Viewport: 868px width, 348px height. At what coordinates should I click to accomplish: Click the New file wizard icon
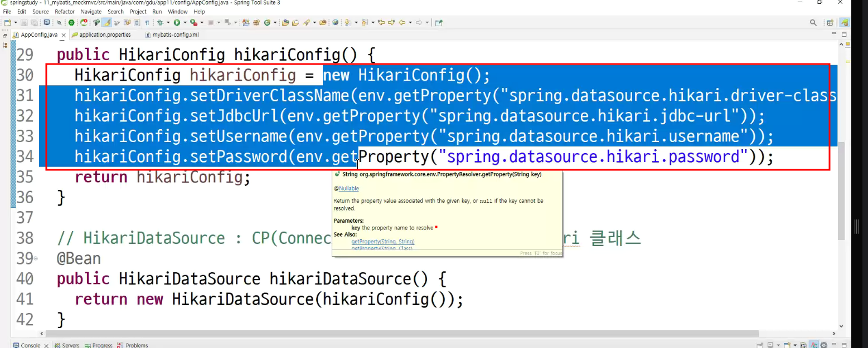pyautogui.click(x=7, y=22)
